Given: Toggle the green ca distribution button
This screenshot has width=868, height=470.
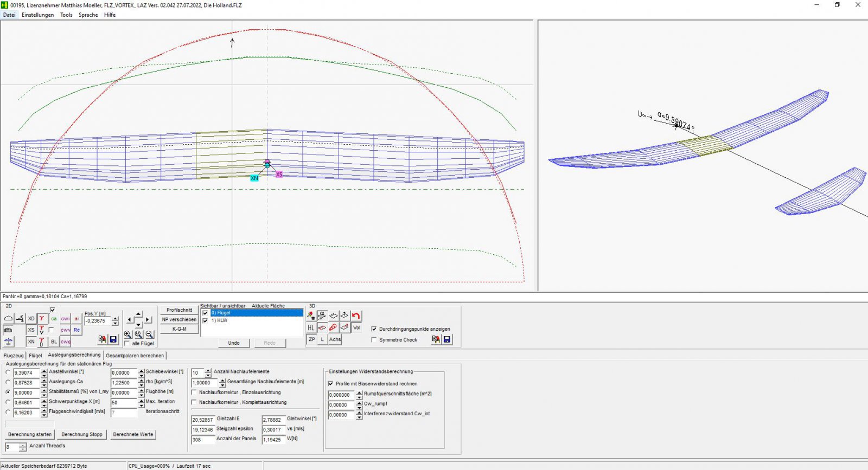Looking at the screenshot, I should coord(54,319).
